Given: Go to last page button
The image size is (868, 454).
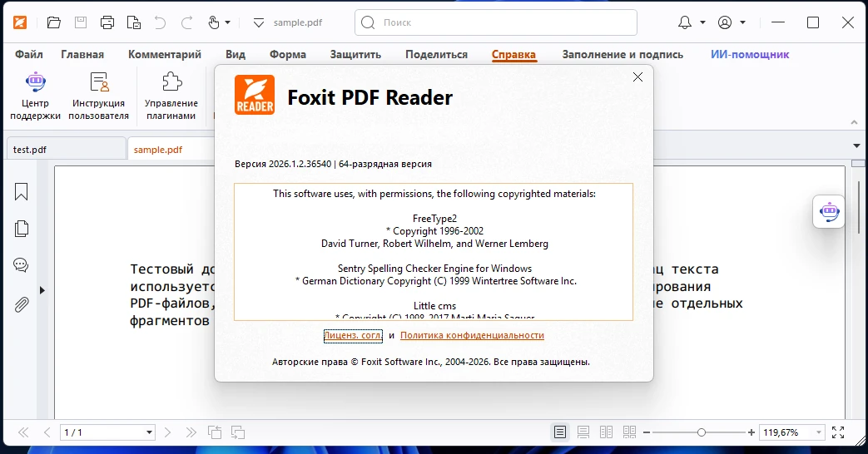Looking at the screenshot, I should (191, 432).
